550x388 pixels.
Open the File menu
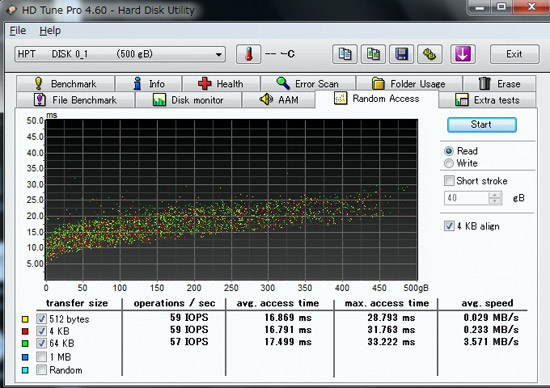pos(18,31)
